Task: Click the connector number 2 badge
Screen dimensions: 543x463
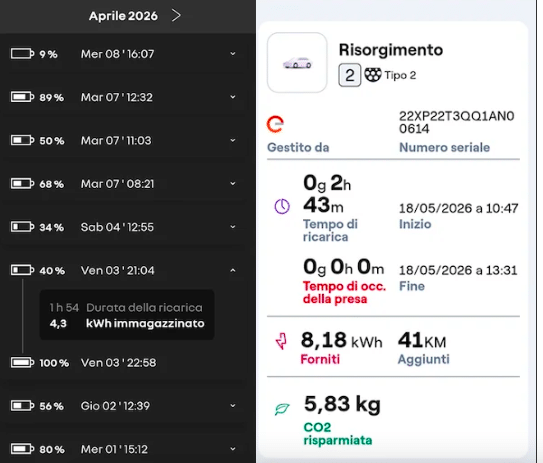Action: [349, 75]
